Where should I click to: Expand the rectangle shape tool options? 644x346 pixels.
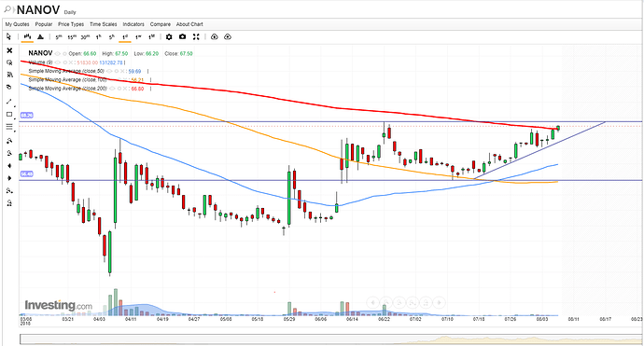click(x=15, y=118)
